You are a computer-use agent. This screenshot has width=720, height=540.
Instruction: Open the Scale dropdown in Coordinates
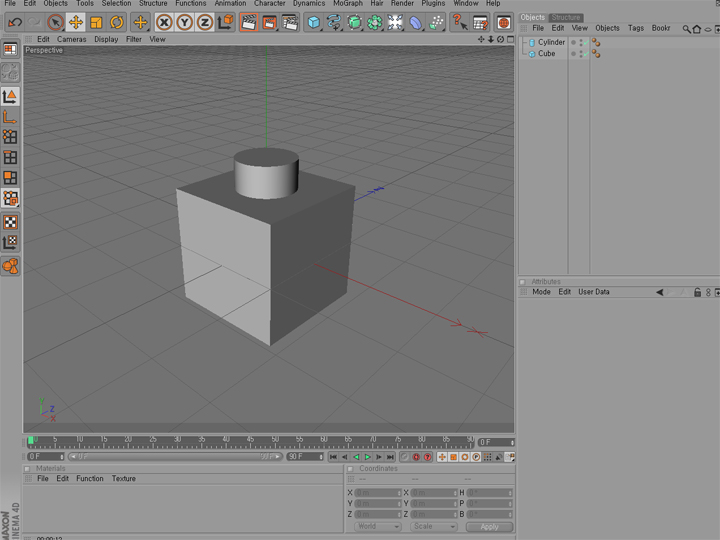(434, 526)
